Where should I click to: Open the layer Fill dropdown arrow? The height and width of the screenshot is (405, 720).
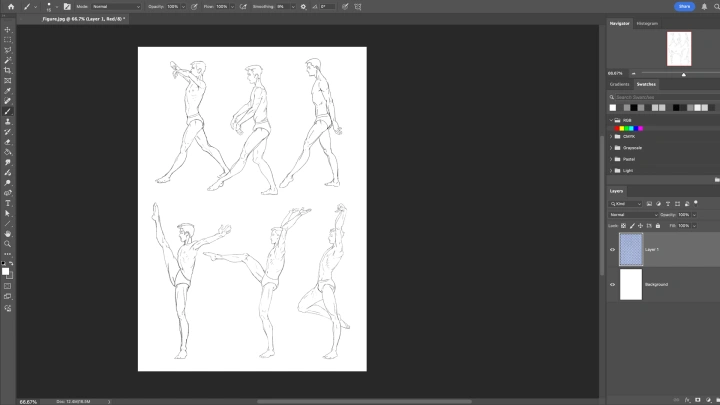click(694, 225)
